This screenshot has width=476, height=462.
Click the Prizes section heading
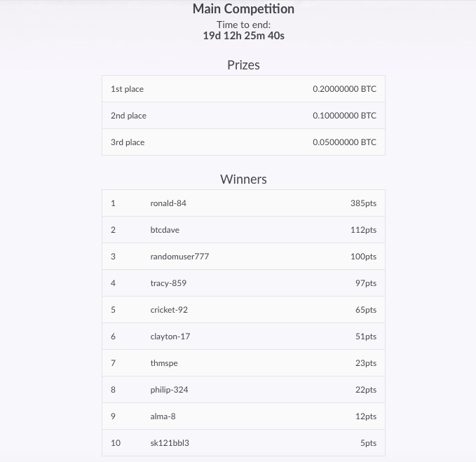pos(243,65)
